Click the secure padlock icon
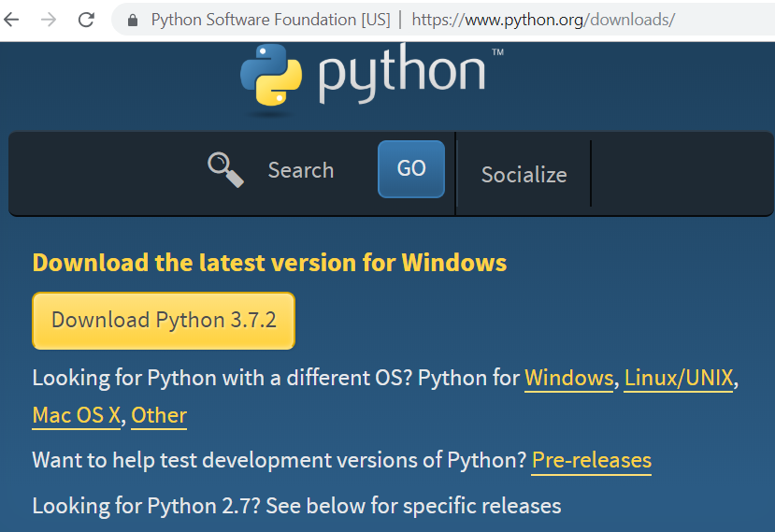 (132, 20)
